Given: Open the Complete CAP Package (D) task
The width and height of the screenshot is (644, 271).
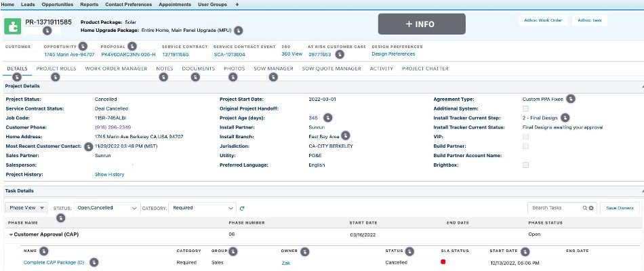Looking at the screenshot, I should 54,262.
